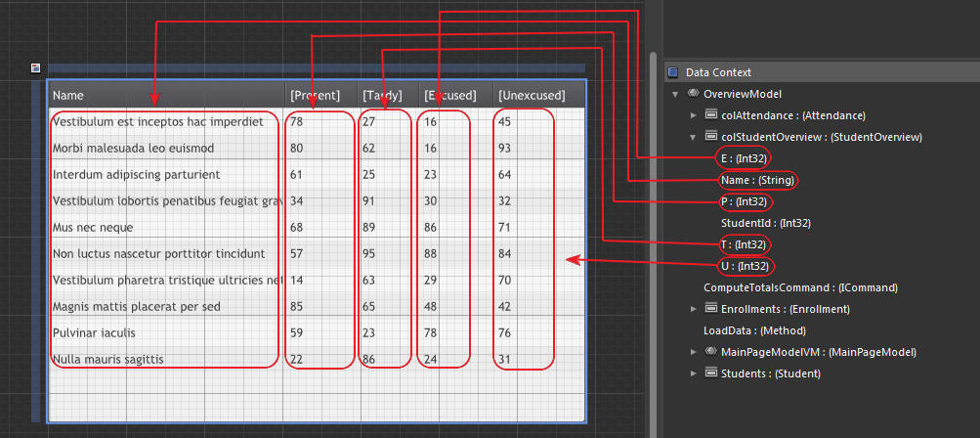Click row 'Vestibulum lobortis penatibus feugiat'
The image size is (980, 438).
(317, 200)
